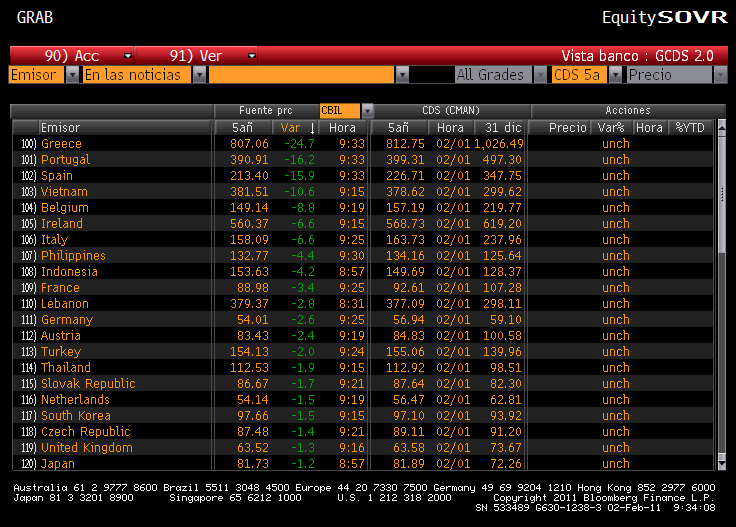This screenshot has width=736, height=527.
Task: Select 120) Japan row
Action: [362, 463]
